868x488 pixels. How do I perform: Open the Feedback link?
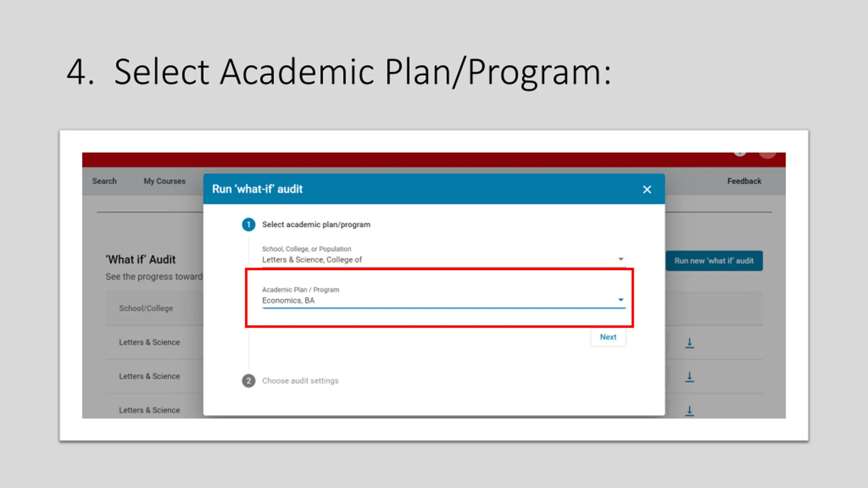(744, 181)
